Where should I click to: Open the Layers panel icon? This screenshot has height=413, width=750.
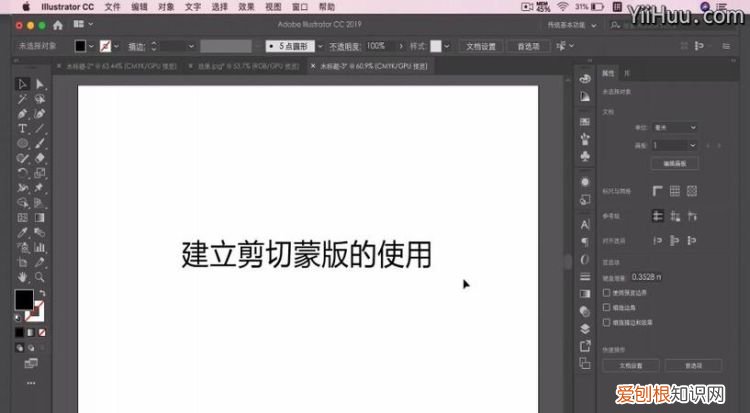pyautogui.click(x=585, y=329)
